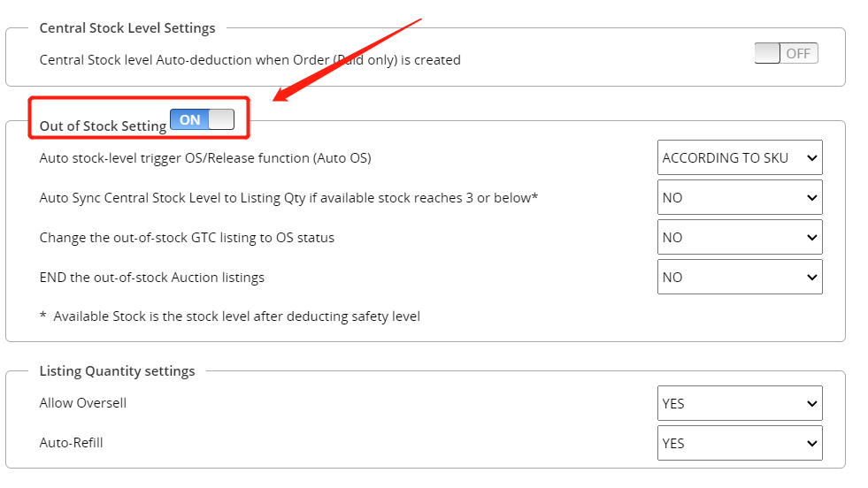Click the chevron arrow of Auto-Refill

tap(811, 443)
